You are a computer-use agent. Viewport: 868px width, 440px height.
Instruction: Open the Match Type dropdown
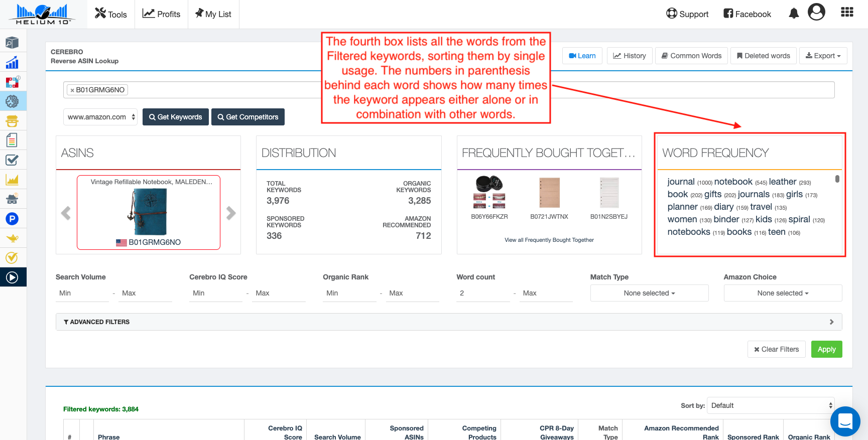[649, 293]
